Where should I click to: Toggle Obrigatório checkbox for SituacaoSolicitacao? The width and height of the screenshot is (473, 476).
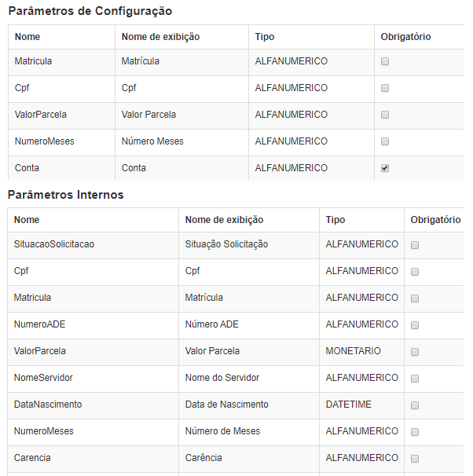pos(415,245)
